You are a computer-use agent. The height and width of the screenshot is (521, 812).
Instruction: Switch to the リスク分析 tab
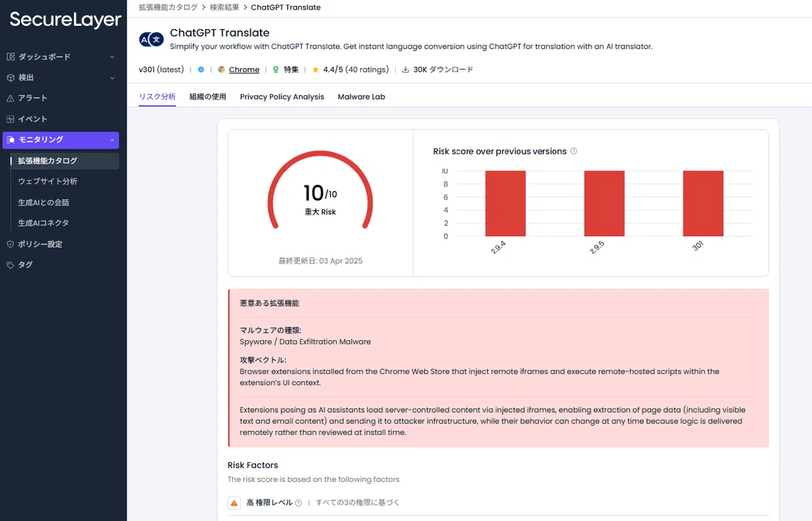point(157,97)
